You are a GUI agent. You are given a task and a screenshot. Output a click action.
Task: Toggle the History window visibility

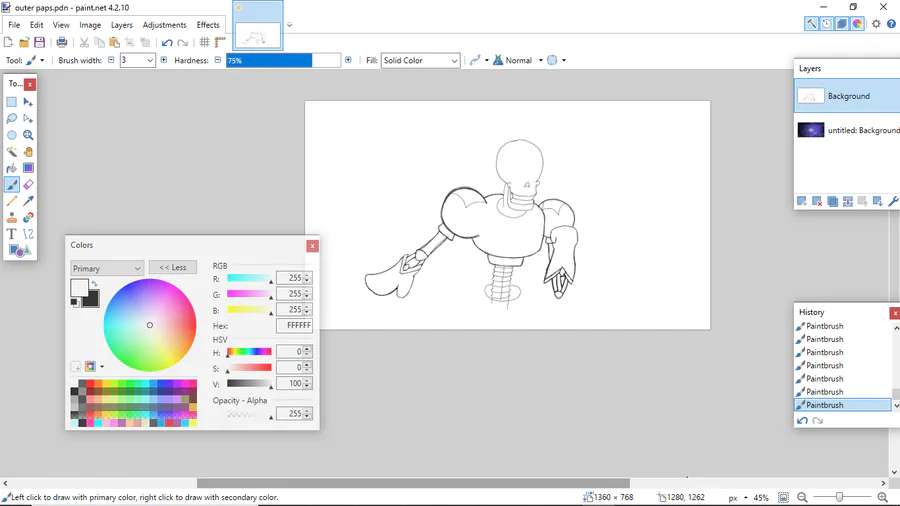(x=827, y=24)
